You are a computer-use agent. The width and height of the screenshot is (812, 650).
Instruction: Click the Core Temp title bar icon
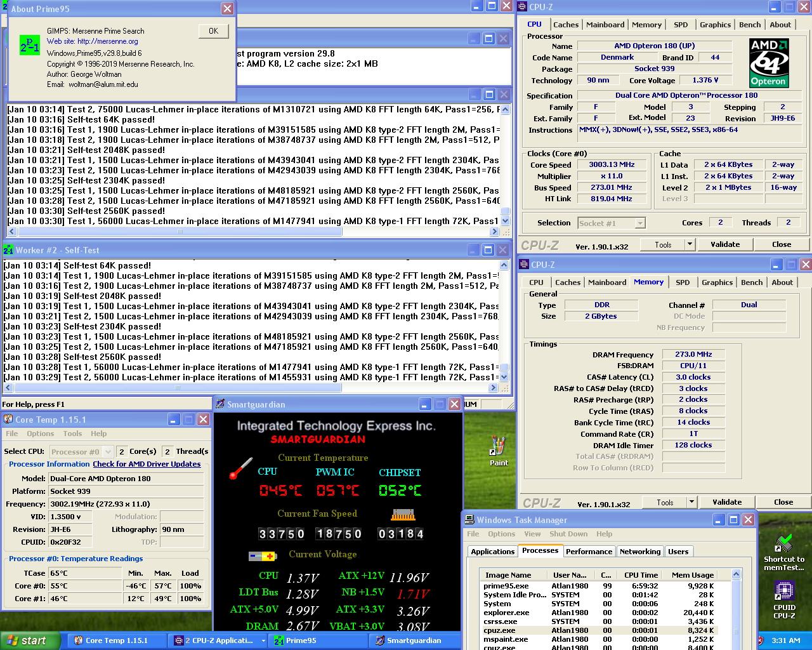point(8,419)
